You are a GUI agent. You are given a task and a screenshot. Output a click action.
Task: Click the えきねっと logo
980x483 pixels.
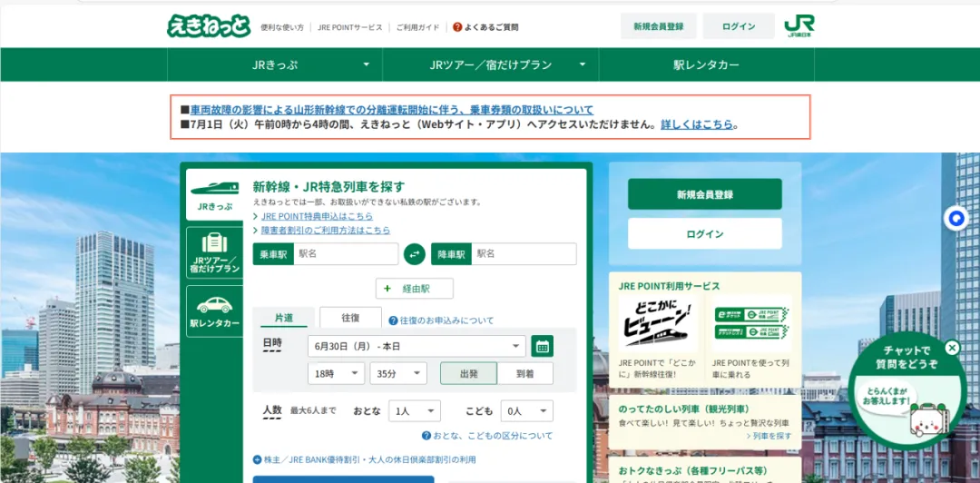click(x=209, y=26)
